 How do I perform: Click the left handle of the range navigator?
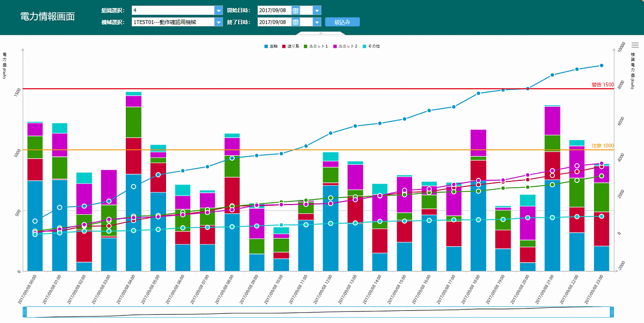point(25,312)
